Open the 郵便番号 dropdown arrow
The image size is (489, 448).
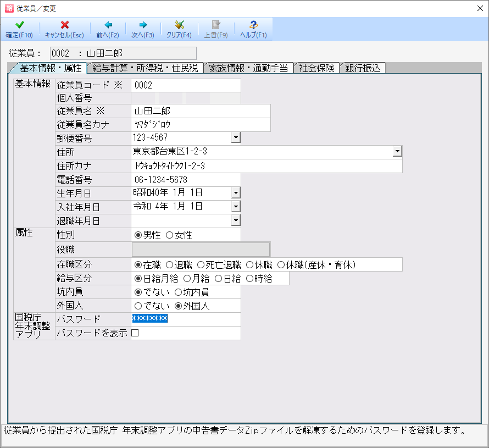click(236, 138)
